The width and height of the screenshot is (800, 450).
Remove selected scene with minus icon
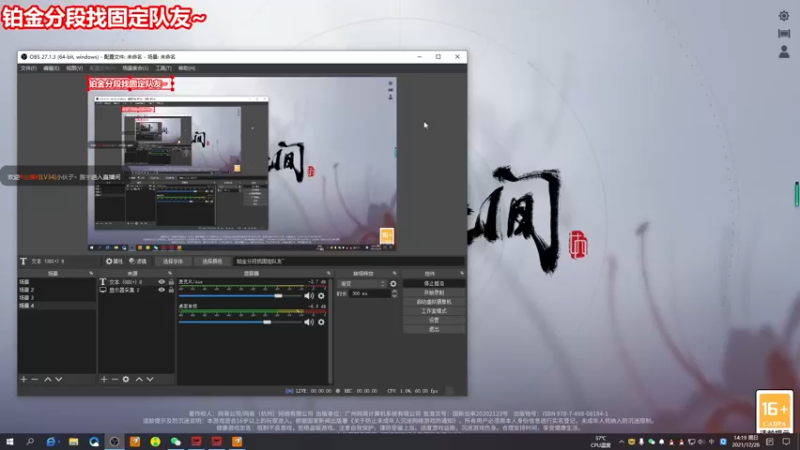point(35,379)
